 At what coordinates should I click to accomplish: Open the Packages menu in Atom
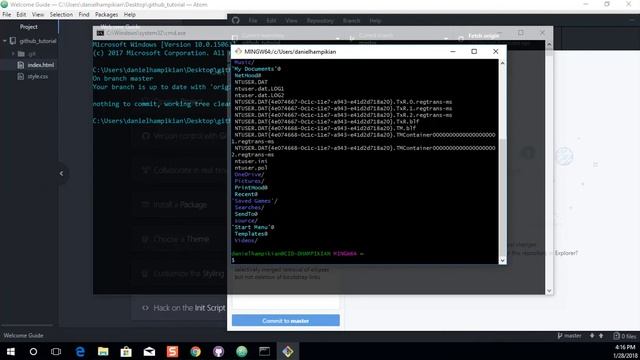(x=107, y=14)
